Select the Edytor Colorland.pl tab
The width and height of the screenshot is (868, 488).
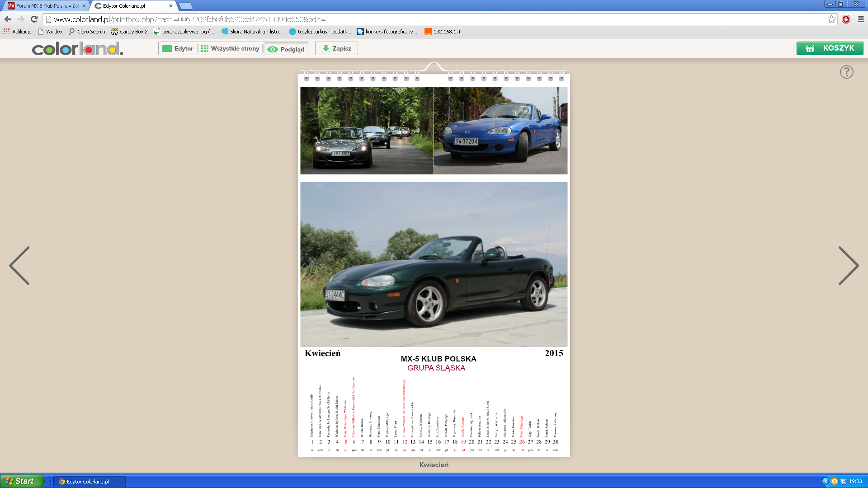[131, 6]
